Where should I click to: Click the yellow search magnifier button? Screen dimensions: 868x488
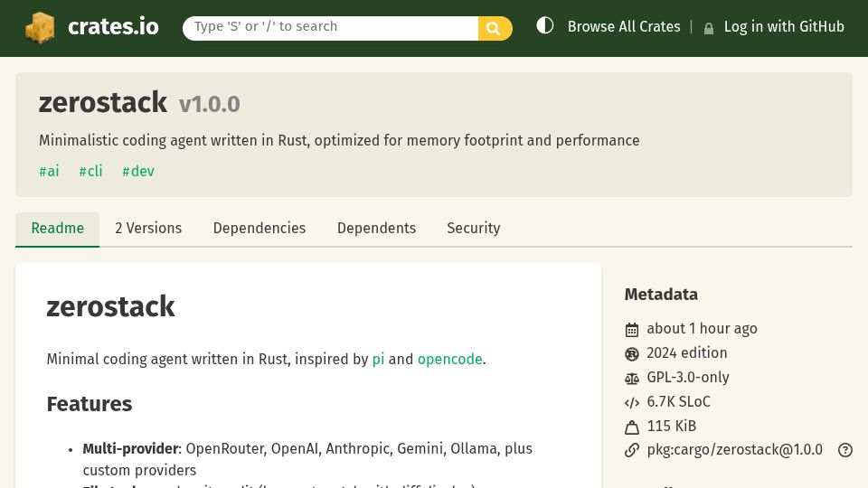point(495,28)
